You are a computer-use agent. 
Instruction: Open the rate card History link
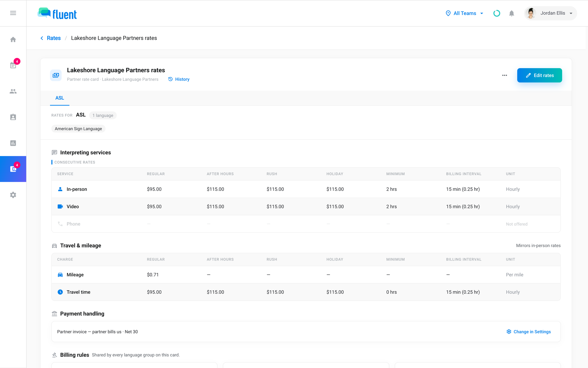point(179,79)
